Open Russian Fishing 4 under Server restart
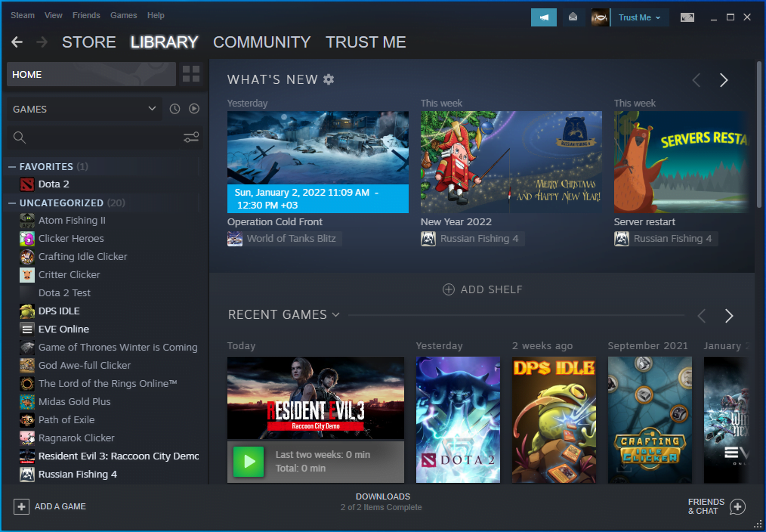Image resolution: width=766 pixels, height=532 pixels. (672, 239)
